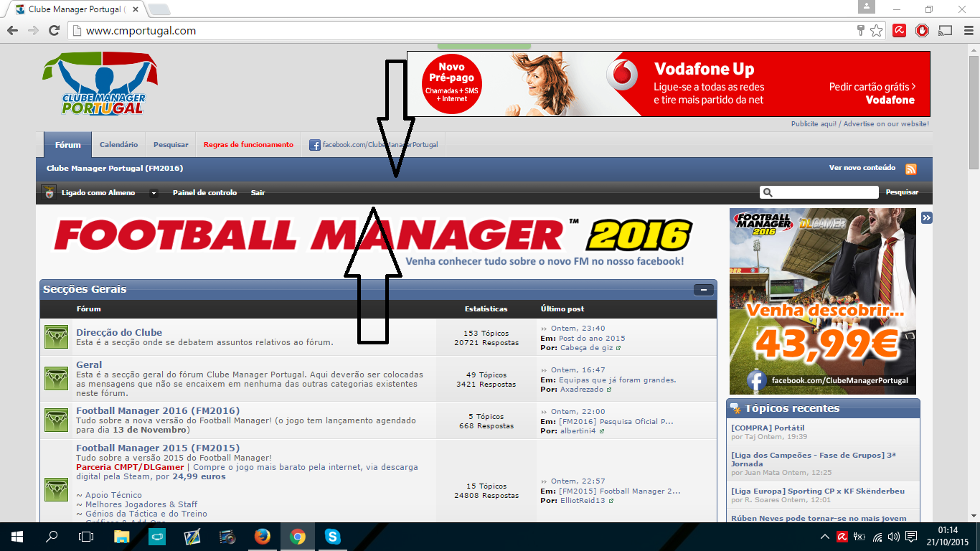Click the profile icon after Cabeça de giz
The height and width of the screenshot is (551, 980).
618,348
